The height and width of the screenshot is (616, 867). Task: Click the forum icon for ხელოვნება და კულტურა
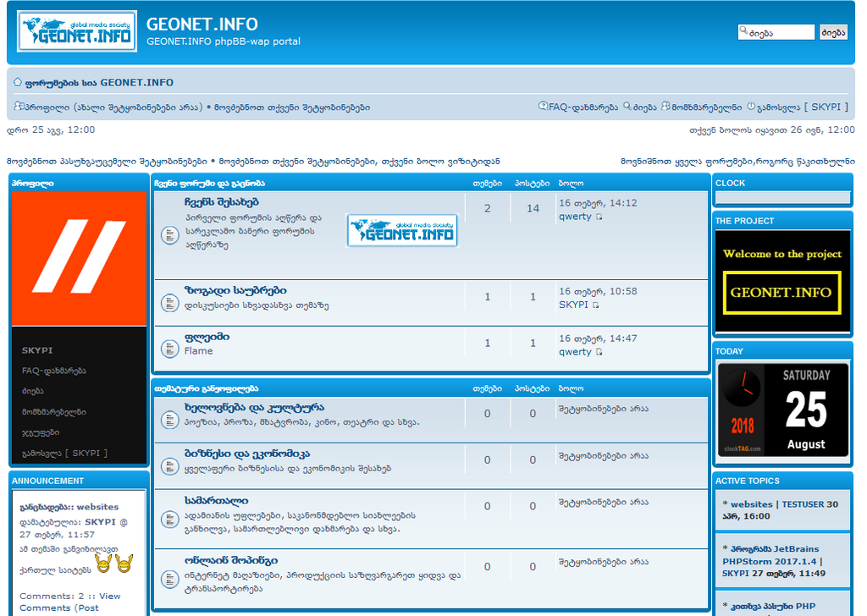point(169,420)
